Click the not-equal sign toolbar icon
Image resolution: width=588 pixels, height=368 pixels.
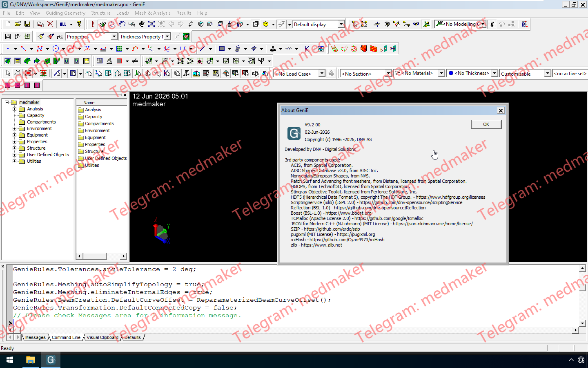tap(135, 61)
